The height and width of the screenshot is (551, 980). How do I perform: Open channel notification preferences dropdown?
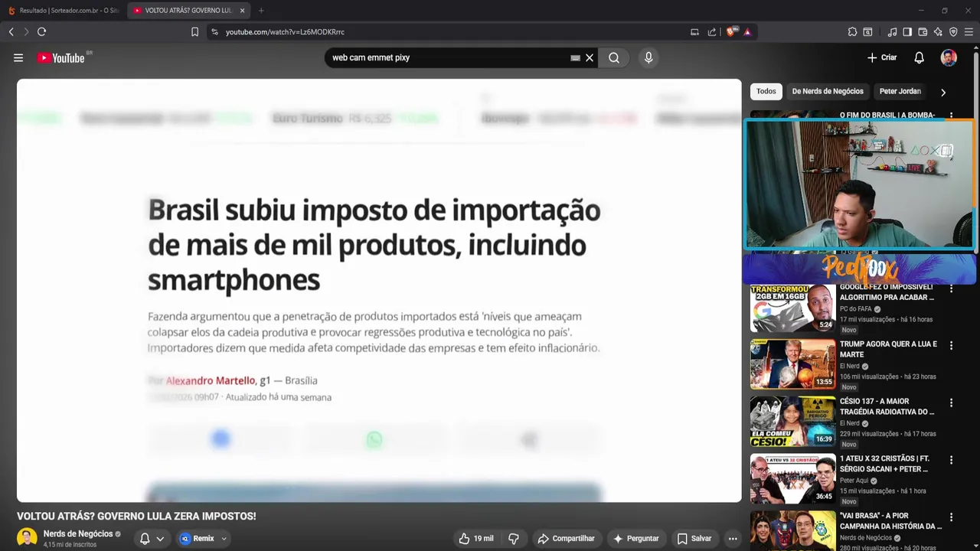click(152, 539)
